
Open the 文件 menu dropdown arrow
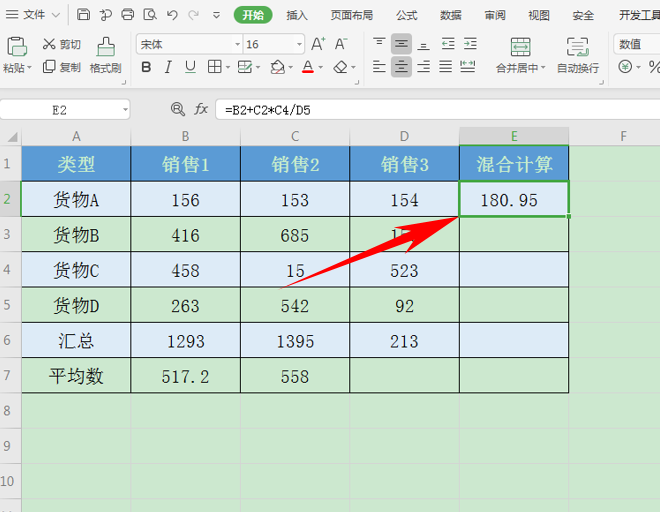coord(56,15)
